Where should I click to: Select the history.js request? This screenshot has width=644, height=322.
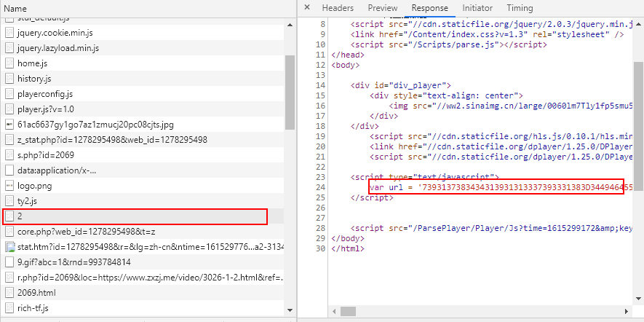[x=143, y=79]
